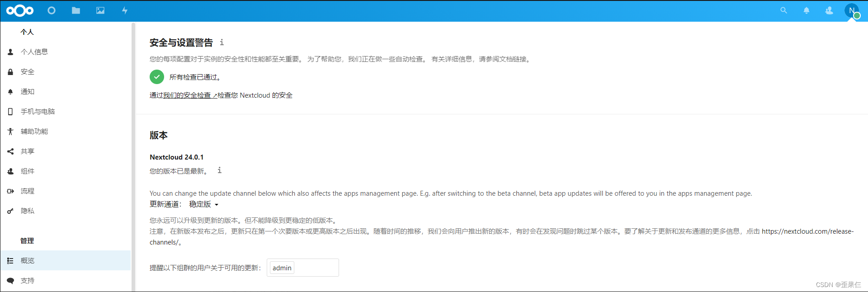The width and height of the screenshot is (868, 292).
Task: Open 共享 settings
Action: (x=66, y=151)
